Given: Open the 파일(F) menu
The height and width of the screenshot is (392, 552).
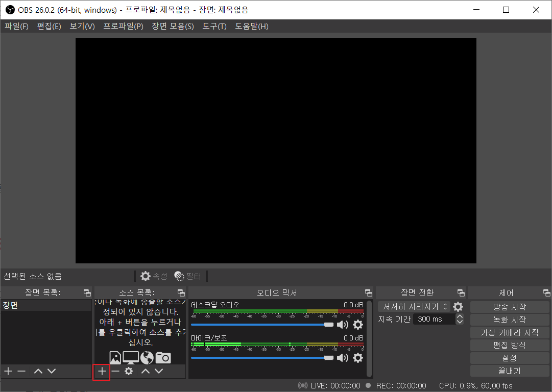Looking at the screenshot, I should pos(16,27).
